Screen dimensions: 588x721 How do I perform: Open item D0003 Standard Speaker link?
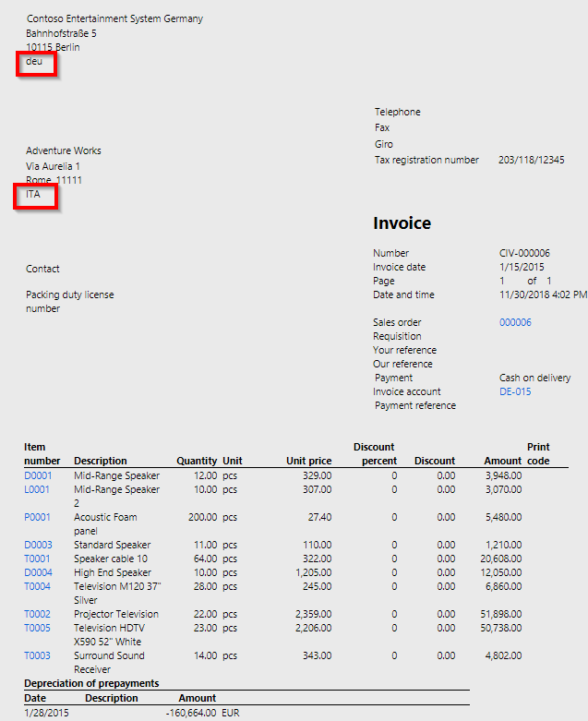(x=38, y=545)
